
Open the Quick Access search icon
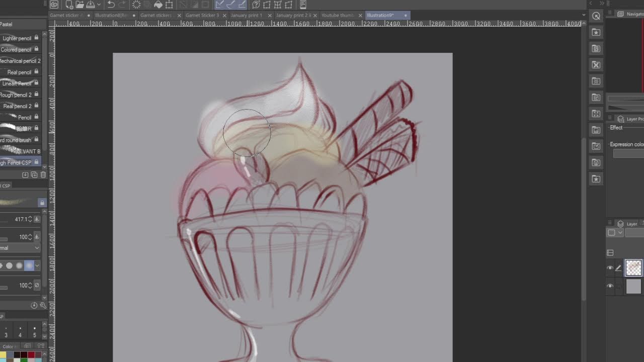[x=596, y=16]
